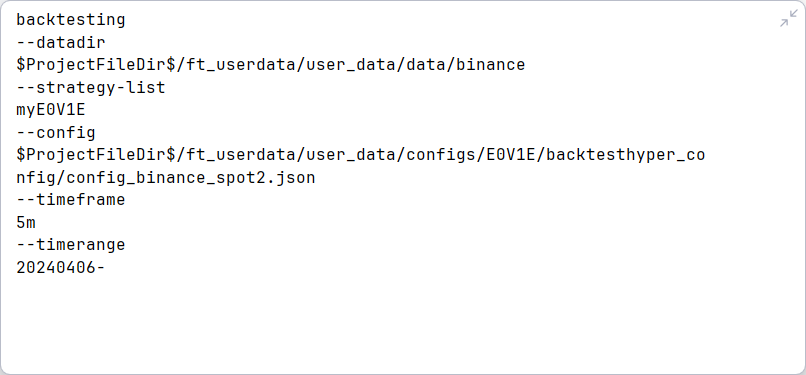Click the binance data directory path

[271, 65]
